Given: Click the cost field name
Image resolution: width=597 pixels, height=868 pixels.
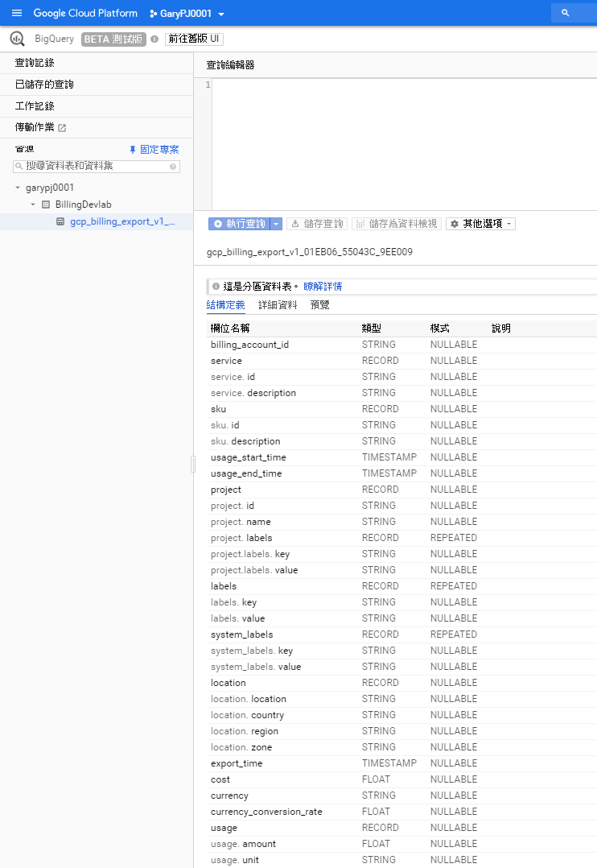Looking at the screenshot, I should (220, 779).
